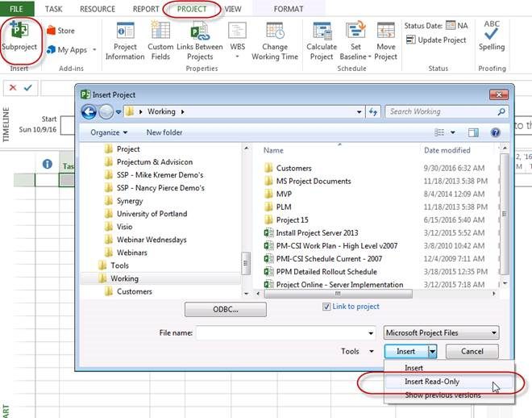This screenshot has width=532, height=418.
Task: Expand recent locations arrow beside navigation buttons
Action: [118, 111]
